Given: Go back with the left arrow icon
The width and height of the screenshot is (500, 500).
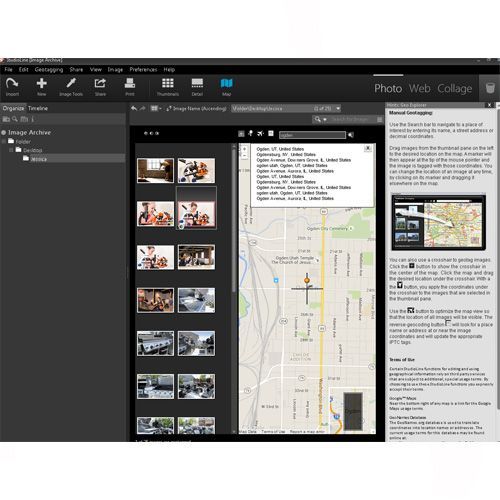Looking at the screenshot, I should (134, 108).
